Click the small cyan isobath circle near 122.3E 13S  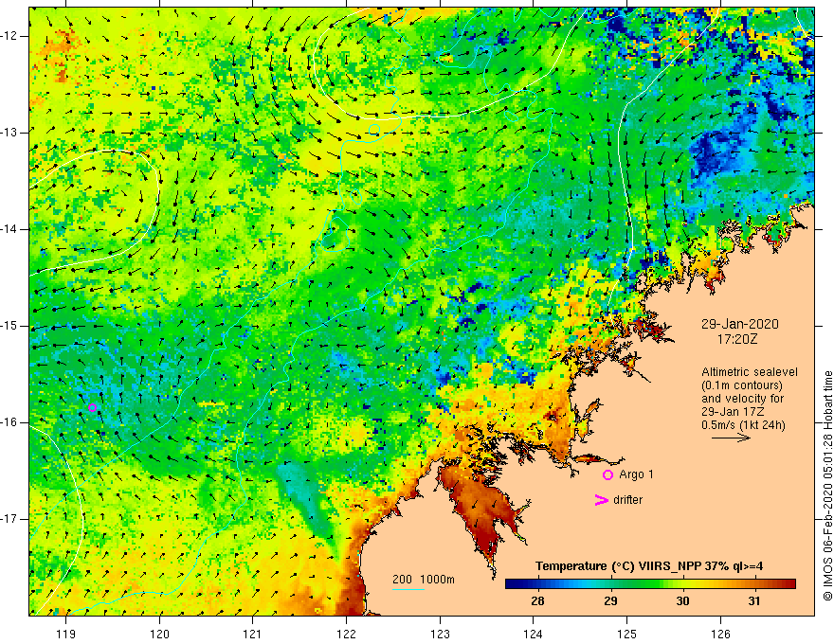374,130
